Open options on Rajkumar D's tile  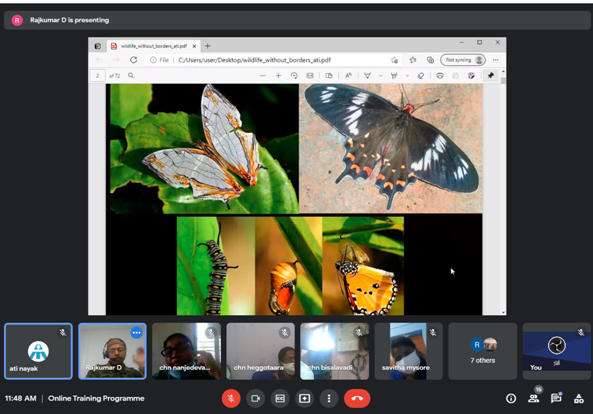(137, 333)
